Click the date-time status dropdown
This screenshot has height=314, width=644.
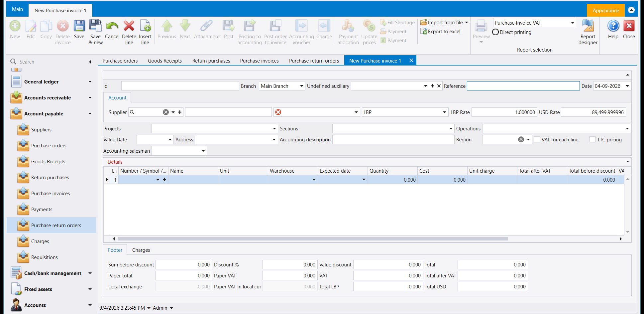[149, 308]
